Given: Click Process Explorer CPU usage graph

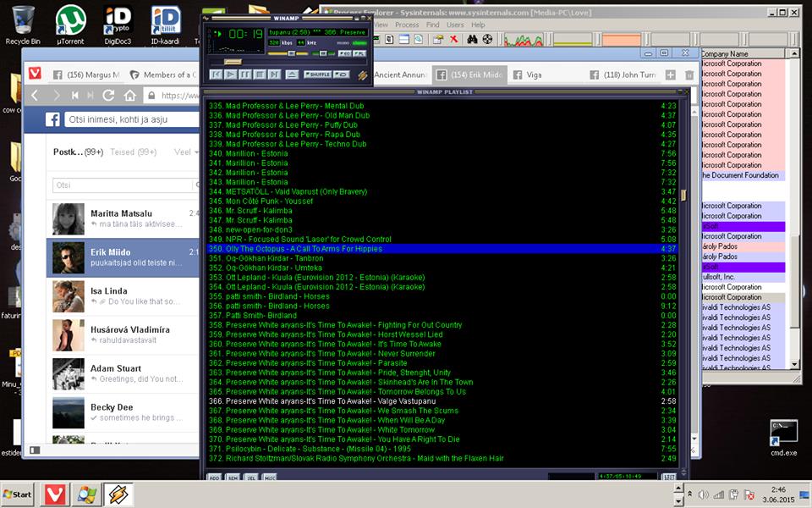Looking at the screenshot, I should click(523, 40).
